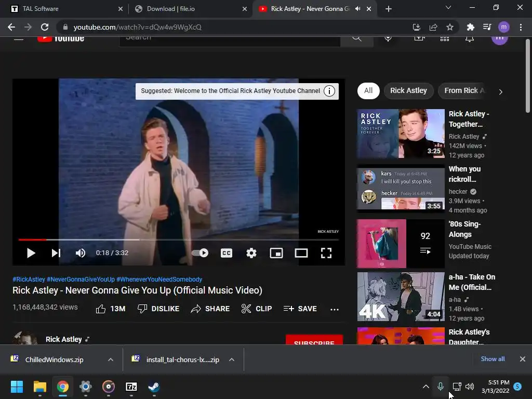Enter full screen mode
This screenshot has width=532, height=399.
326,253
